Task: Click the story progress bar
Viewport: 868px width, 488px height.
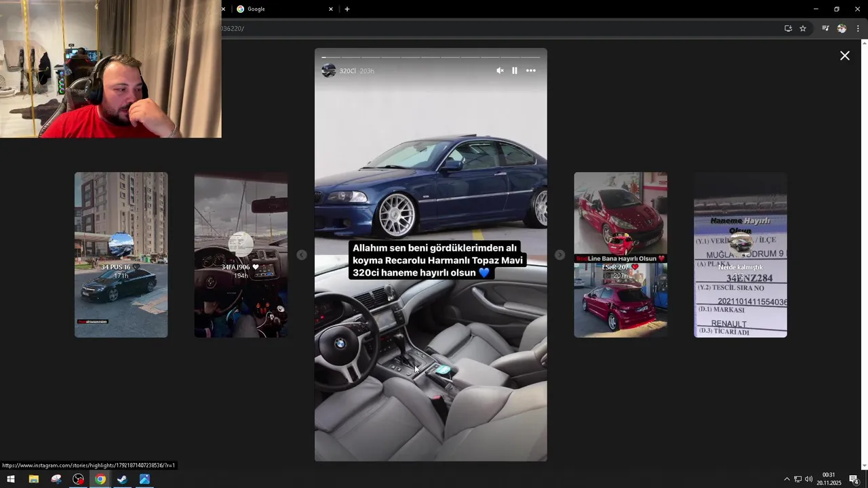Action: [431, 57]
